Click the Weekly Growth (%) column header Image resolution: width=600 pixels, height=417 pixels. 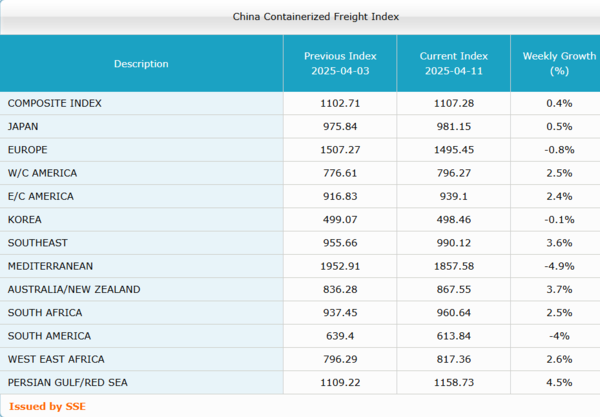coord(553,64)
